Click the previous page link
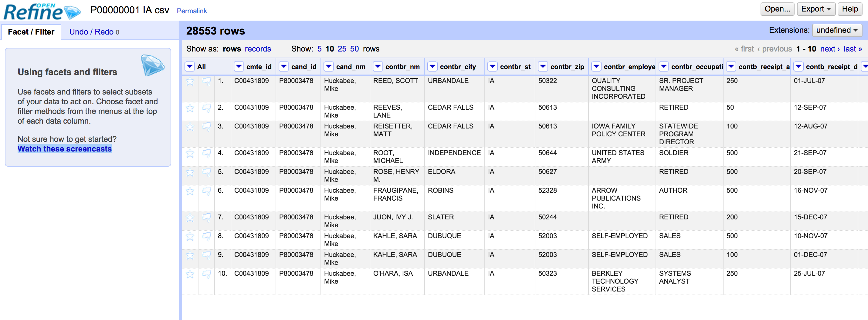Image resolution: width=868 pixels, height=320 pixels. pyautogui.click(x=775, y=49)
